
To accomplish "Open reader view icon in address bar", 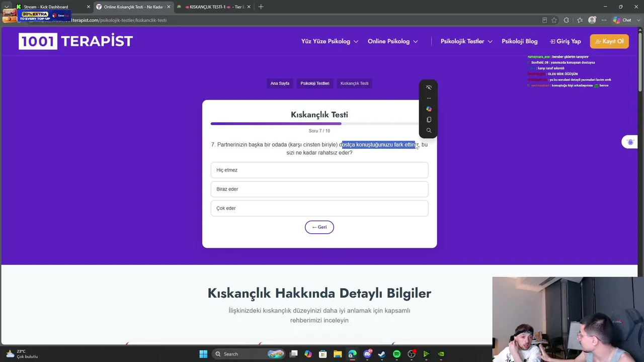I will 544,20.
